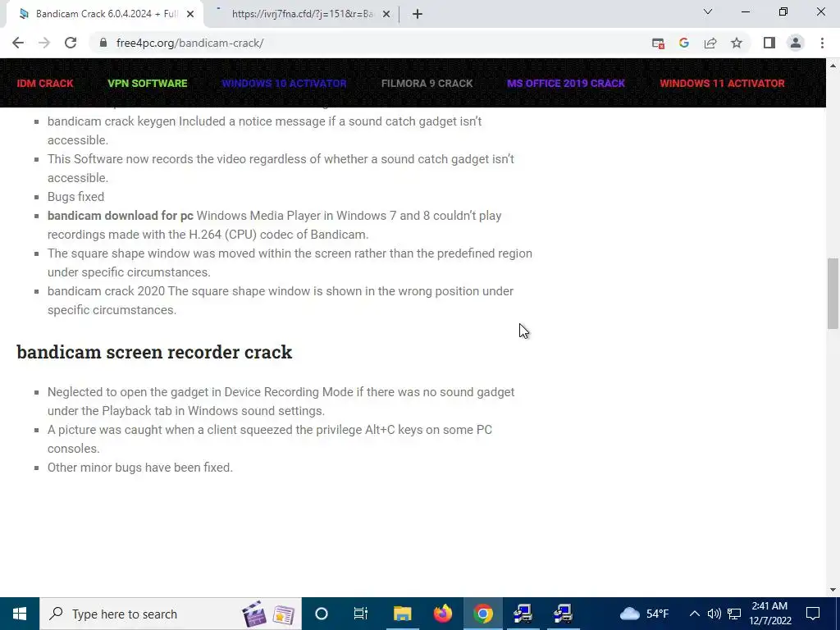This screenshot has height=630, width=840.
Task: Launch Firefox from the taskbar
Action: click(x=442, y=614)
